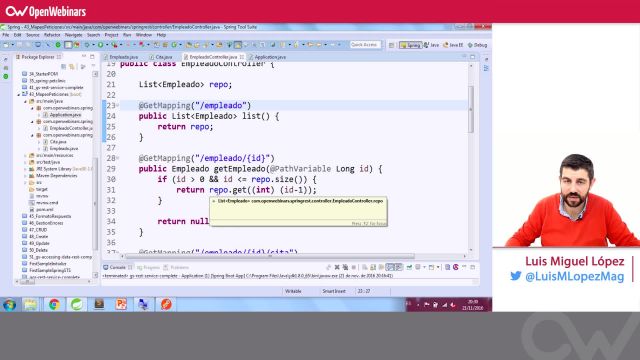Collapse the src/main/java folder
The height and width of the screenshot is (360, 640).
point(25,101)
